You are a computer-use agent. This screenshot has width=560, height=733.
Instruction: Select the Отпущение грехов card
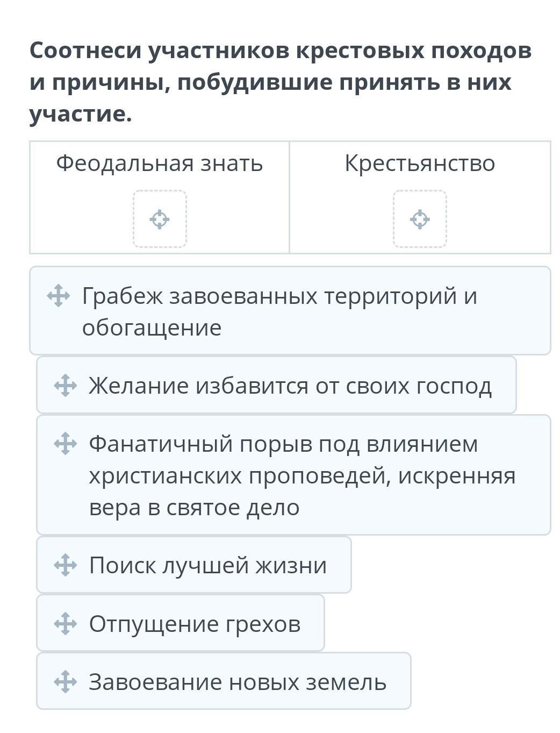[195, 624]
